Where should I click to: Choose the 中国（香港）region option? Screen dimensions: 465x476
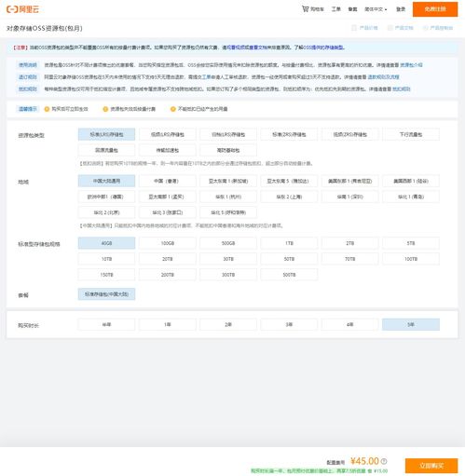click(168, 181)
